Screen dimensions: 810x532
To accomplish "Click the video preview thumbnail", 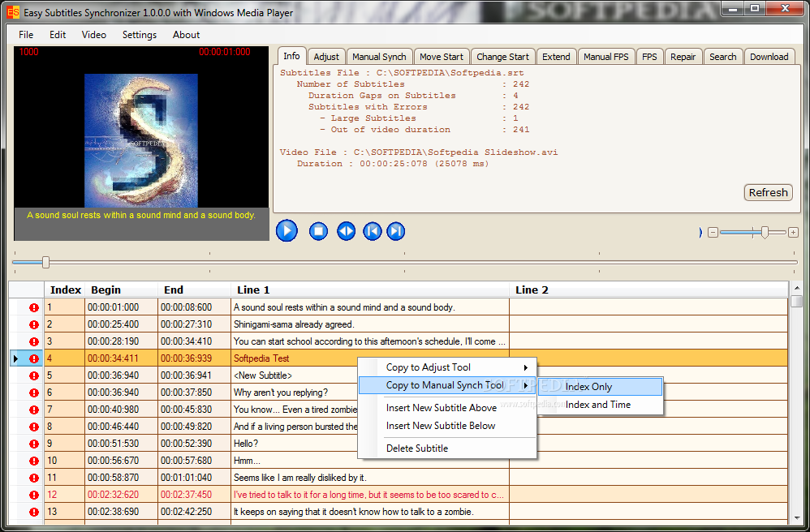I will point(141,140).
